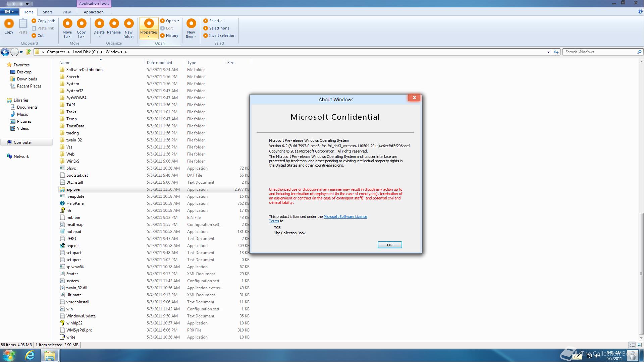The width and height of the screenshot is (644, 362).
Task: Open the volume control in system tray
Action: click(x=597, y=356)
